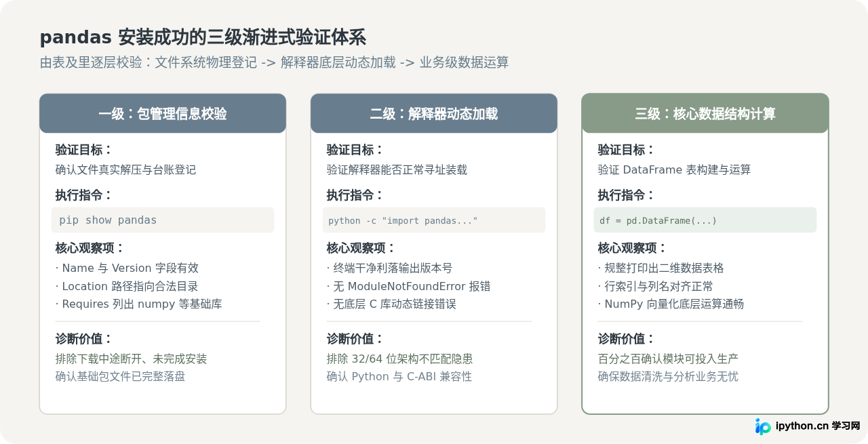Click 'Location 路径指向合法目录' bullet
Viewport: 868px width, 444px height.
pos(127,286)
